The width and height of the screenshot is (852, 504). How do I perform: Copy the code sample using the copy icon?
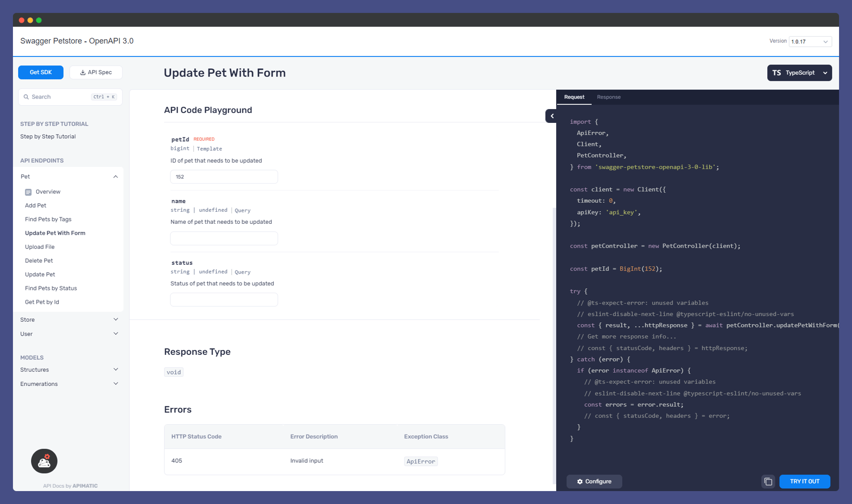pyautogui.click(x=768, y=482)
